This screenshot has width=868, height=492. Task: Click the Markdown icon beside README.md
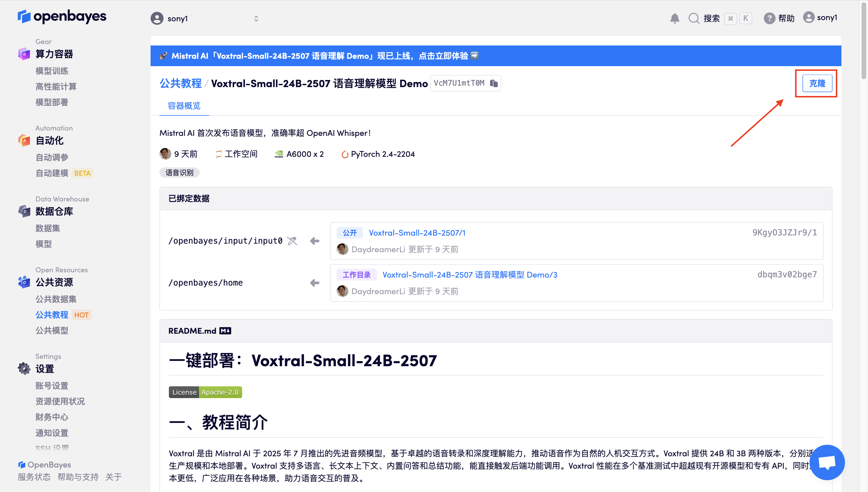point(226,330)
